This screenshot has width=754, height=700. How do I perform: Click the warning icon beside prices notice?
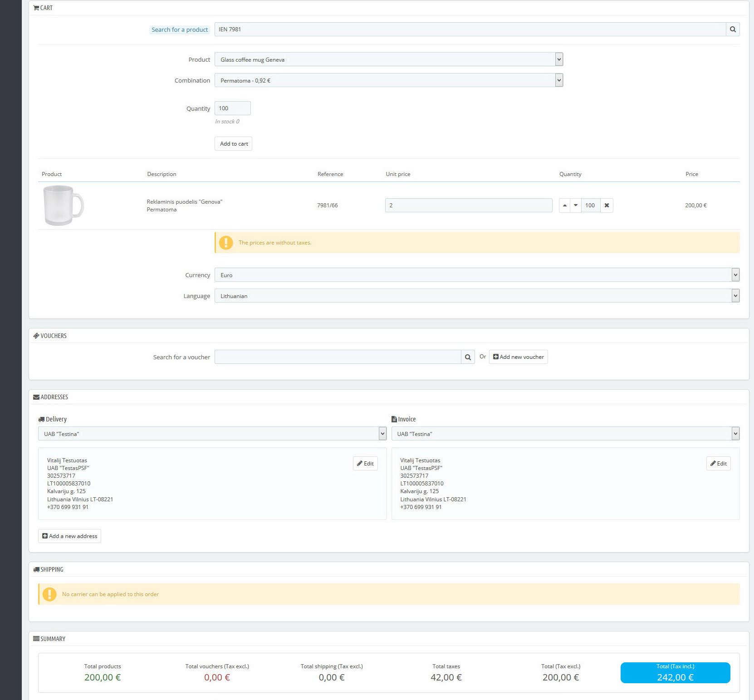click(x=226, y=243)
